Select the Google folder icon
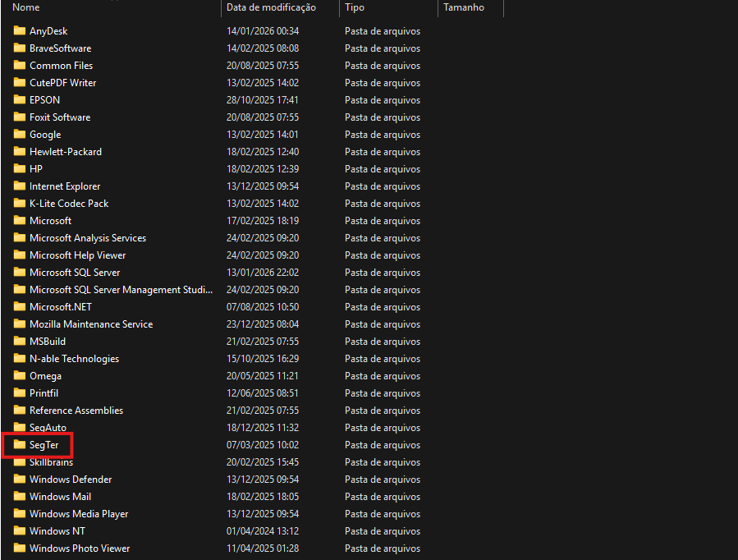This screenshot has width=738, height=560. (x=20, y=135)
